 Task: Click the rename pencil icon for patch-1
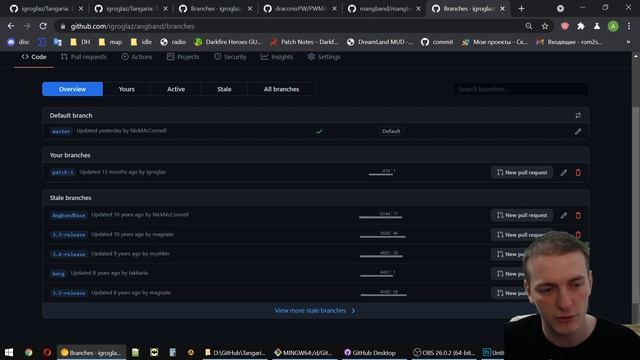(564, 173)
